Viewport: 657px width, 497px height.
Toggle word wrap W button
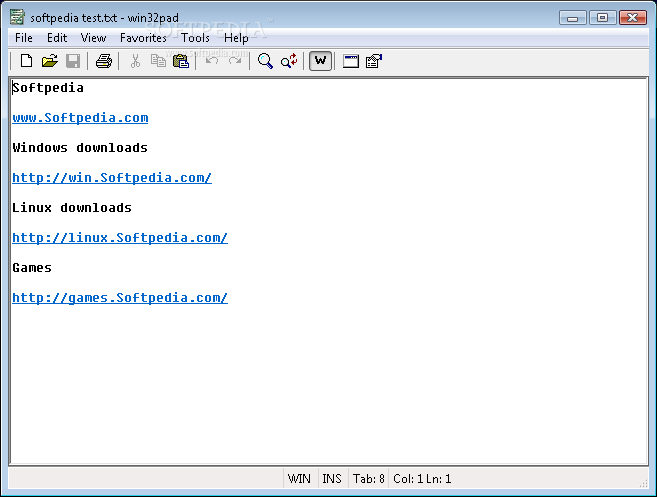tap(321, 61)
